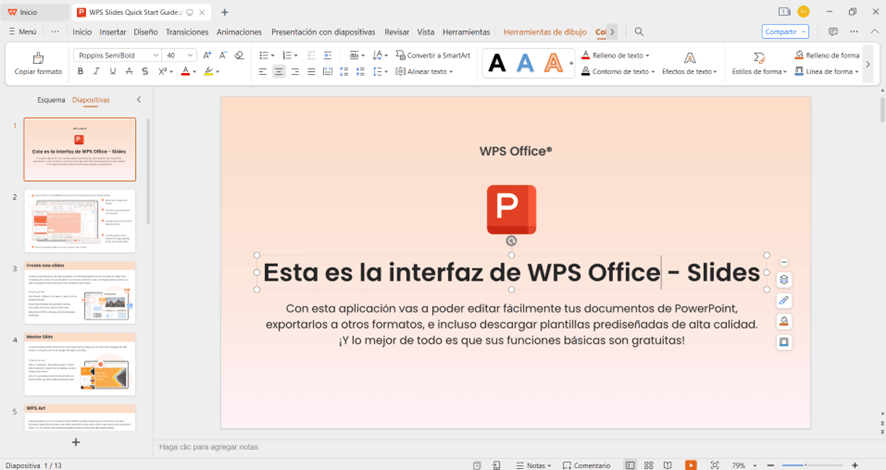Align text to the right
The height and width of the screenshot is (470, 886).
pos(295,72)
